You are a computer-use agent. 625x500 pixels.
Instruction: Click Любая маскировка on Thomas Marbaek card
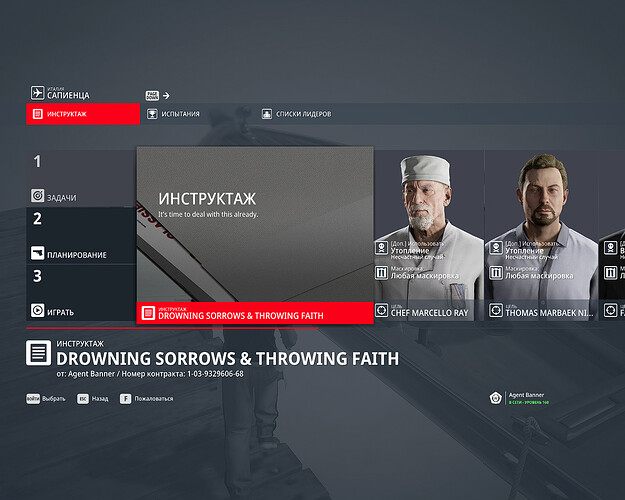click(x=539, y=276)
